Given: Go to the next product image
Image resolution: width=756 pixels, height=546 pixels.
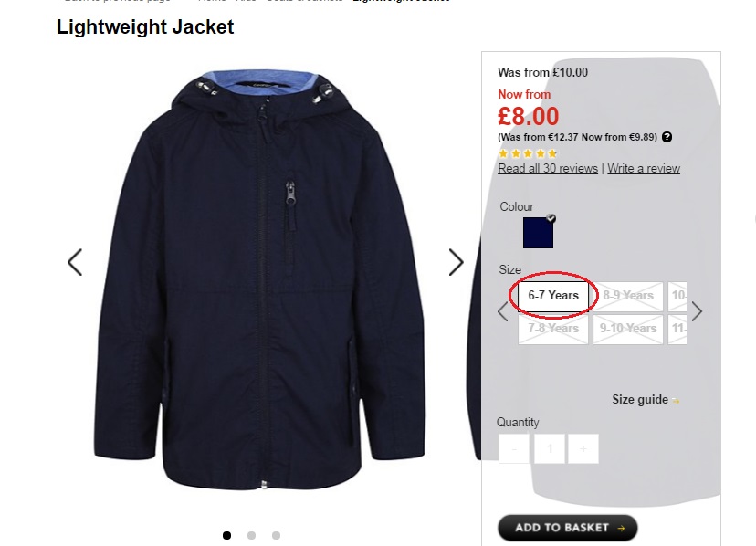Looking at the screenshot, I should click(456, 262).
